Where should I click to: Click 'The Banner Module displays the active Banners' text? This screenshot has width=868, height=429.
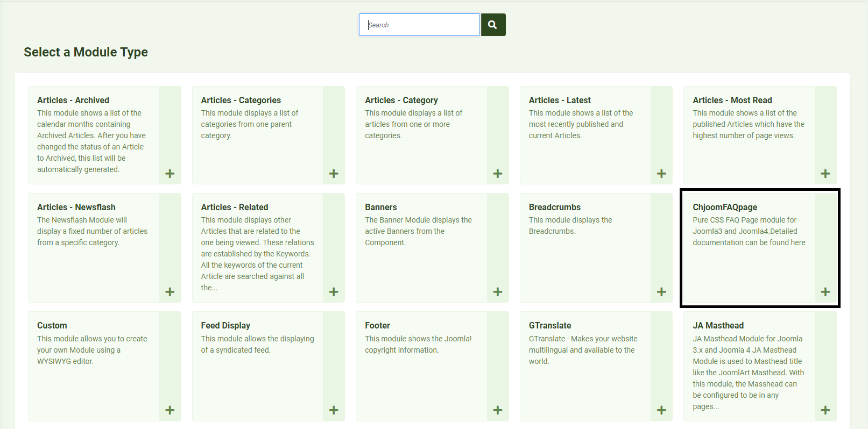(x=418, y=231)
